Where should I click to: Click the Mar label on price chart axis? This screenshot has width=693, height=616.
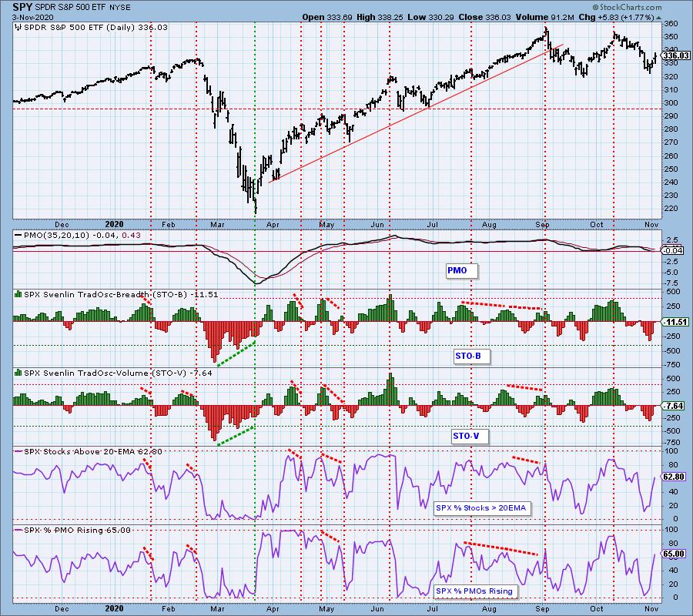[217, 225]
